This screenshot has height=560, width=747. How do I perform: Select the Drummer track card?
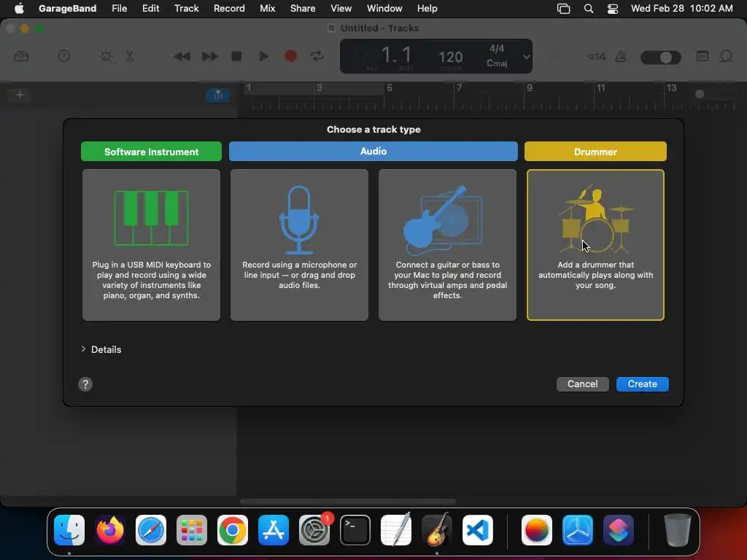pyautogui.click(x=595, y=245)
